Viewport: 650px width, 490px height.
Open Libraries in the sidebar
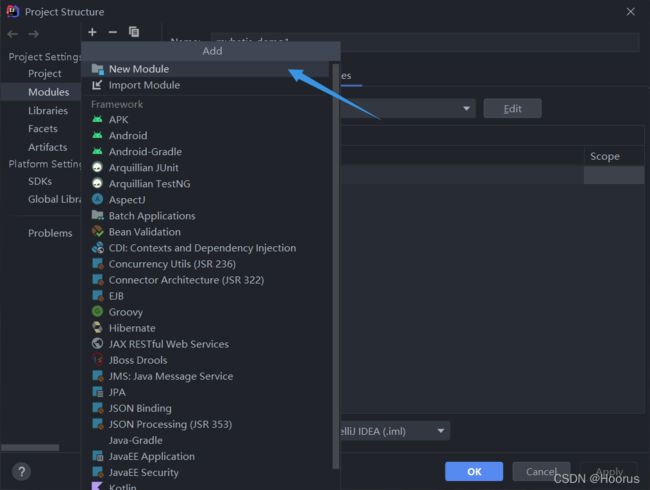click(48, 111)
